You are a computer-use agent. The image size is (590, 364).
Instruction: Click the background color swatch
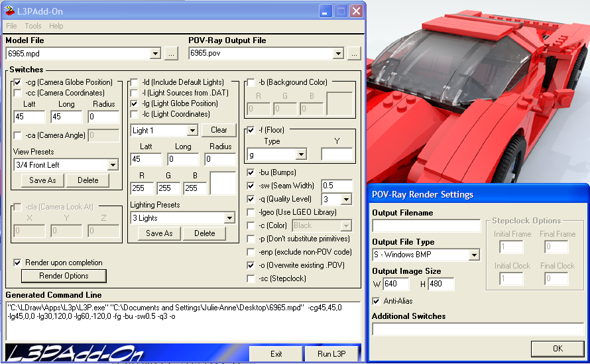tap(340, 104)
